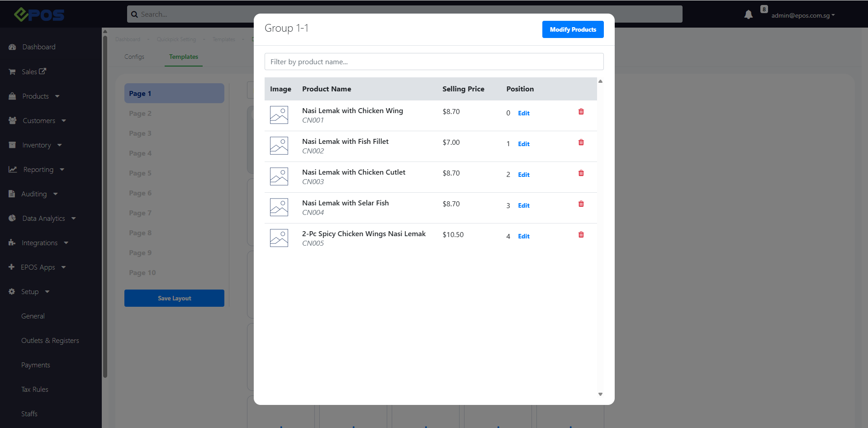The image size is (868, 428).
Task: Click Edit link for position 0 product
Action: point(523,113)
